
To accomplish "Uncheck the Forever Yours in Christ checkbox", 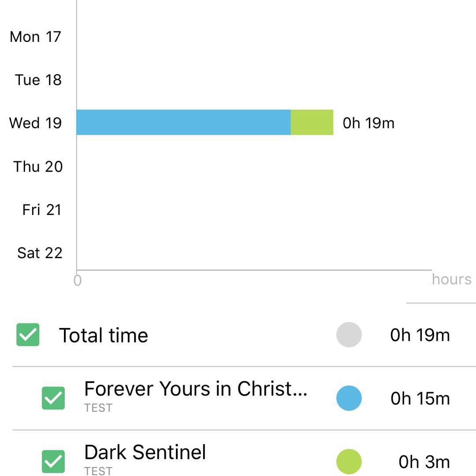I will (x=53, y=398).
